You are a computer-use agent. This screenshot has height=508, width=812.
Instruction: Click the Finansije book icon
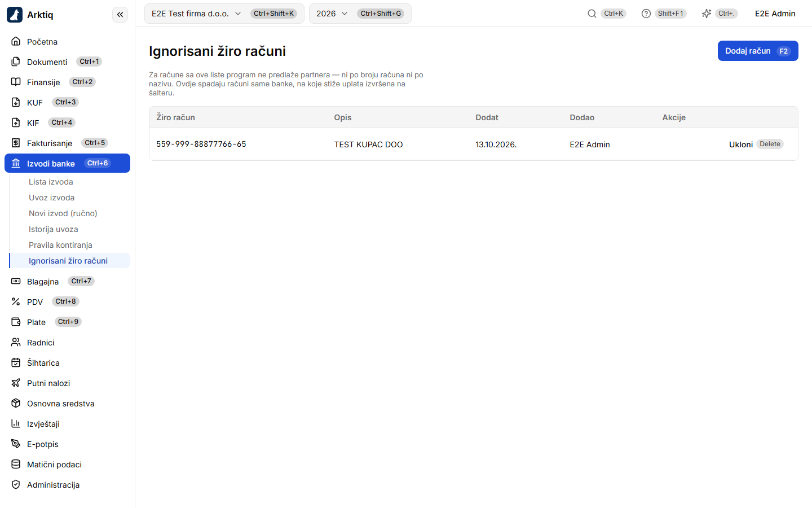click(16, 82)
